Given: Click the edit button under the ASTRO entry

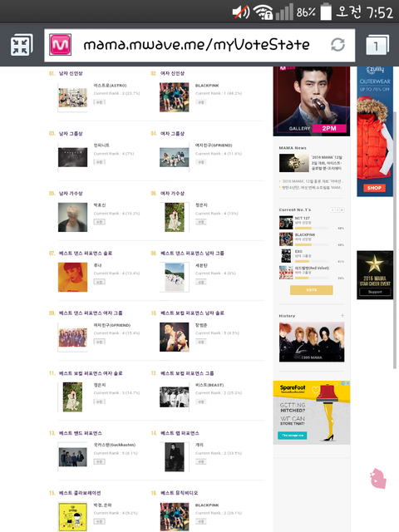Looking at the screenshot, I should [x=99, y=102].
